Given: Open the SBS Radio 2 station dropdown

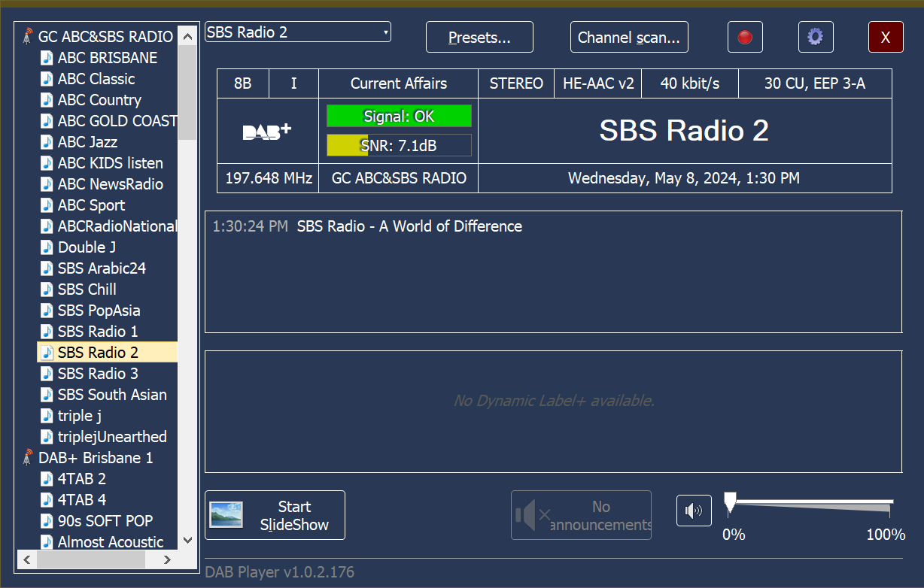Looking at the screenshot, I should (385, 32).
